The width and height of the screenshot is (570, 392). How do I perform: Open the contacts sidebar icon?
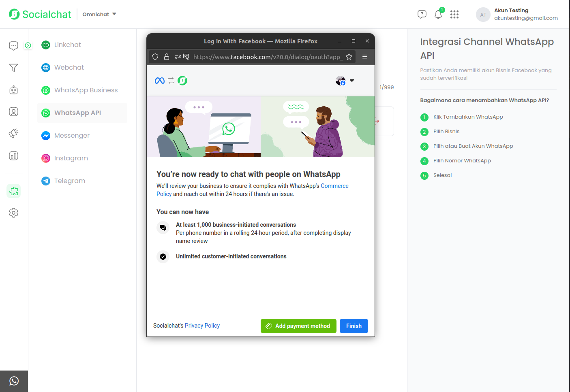(x=13, y=112)
